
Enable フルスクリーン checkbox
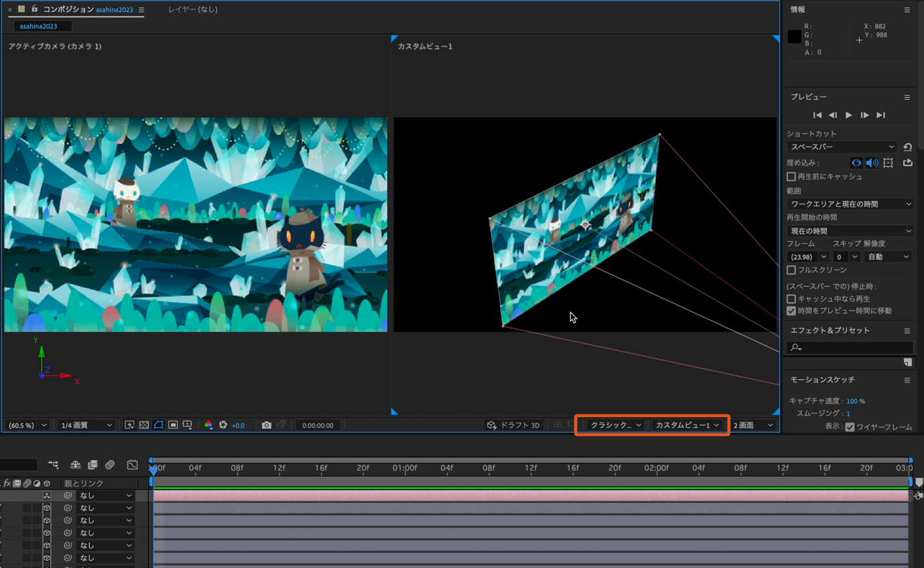[x=791, y=270]
